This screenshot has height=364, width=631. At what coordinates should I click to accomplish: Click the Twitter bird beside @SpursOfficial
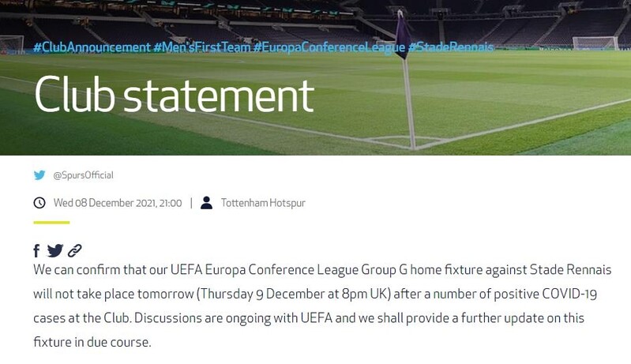39,175
